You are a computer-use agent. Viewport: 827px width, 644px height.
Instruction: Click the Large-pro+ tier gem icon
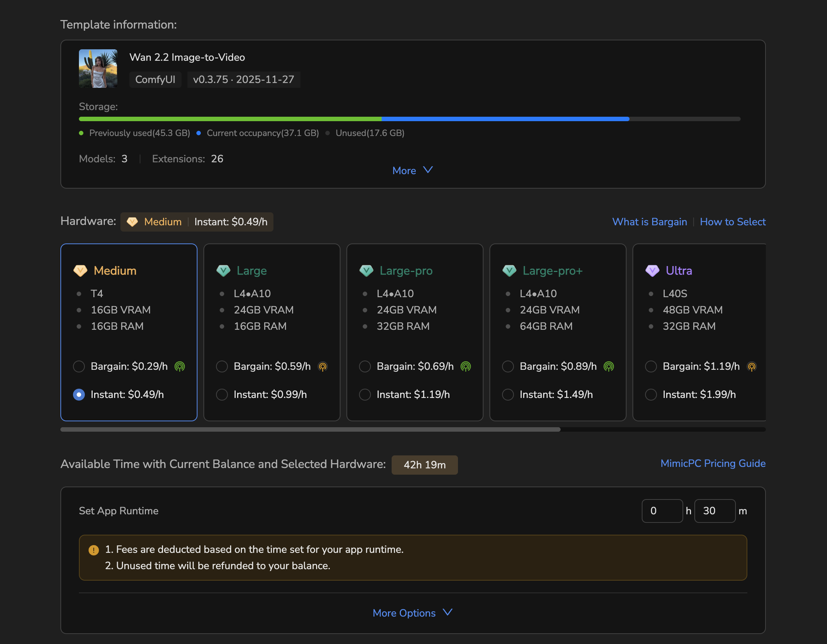tap(509, 271)
